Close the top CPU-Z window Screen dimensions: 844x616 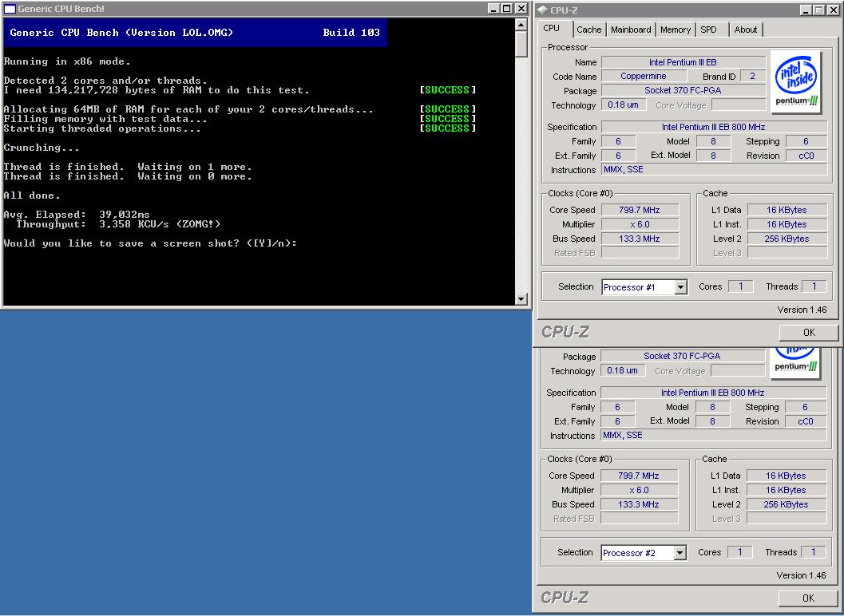834,10
